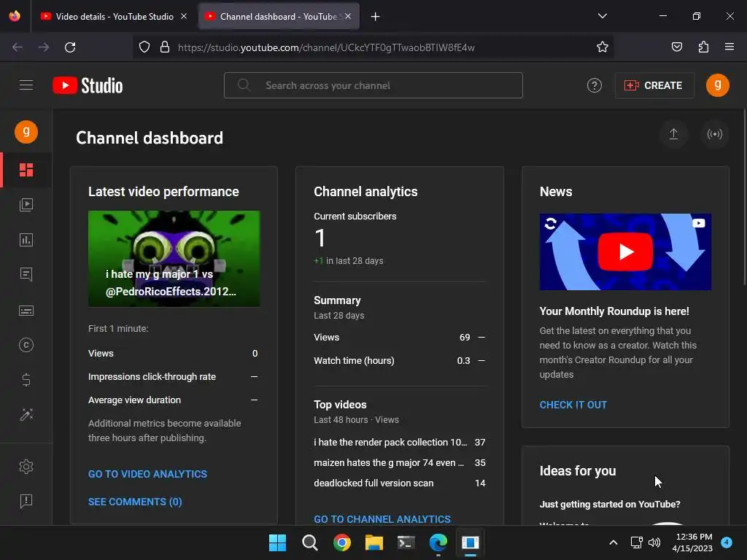
Task: Open the Save to Pocket icon
Action: pos(676,47)
